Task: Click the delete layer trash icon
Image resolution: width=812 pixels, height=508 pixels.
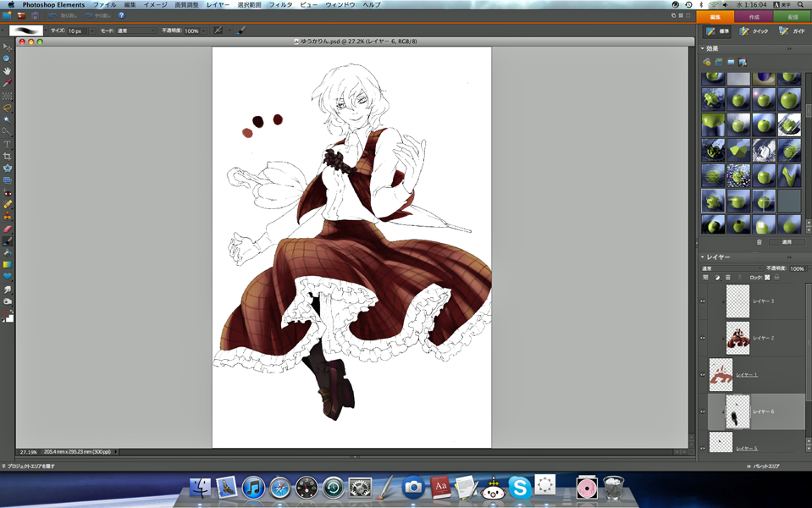Action: 728,278
